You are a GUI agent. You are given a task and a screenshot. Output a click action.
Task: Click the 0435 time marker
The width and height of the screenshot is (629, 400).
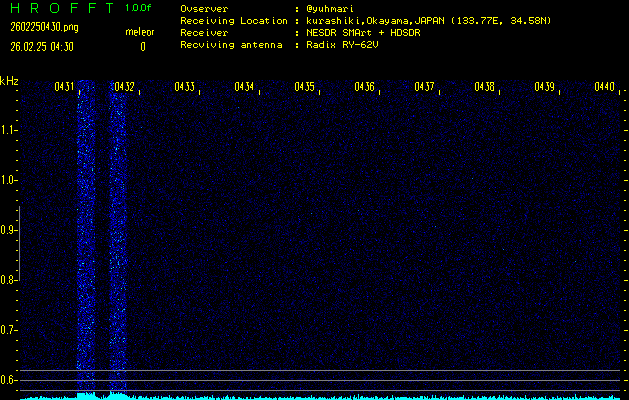tap(304, 87)
